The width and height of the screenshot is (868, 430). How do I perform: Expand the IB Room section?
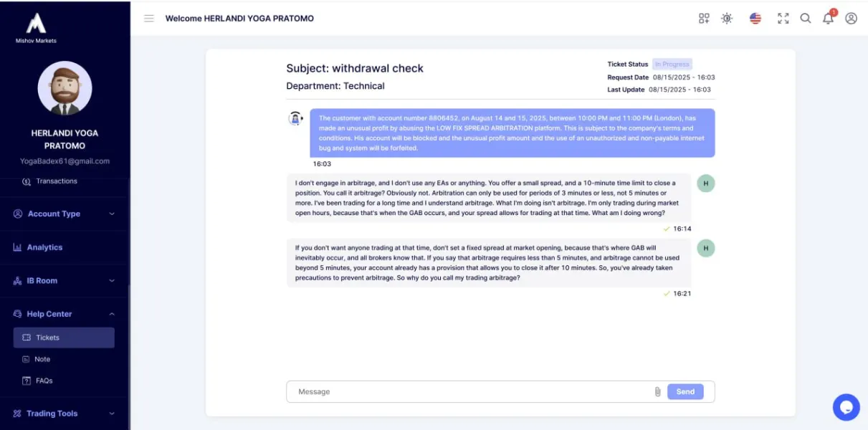pyautogui.click(x=64, y=281)
